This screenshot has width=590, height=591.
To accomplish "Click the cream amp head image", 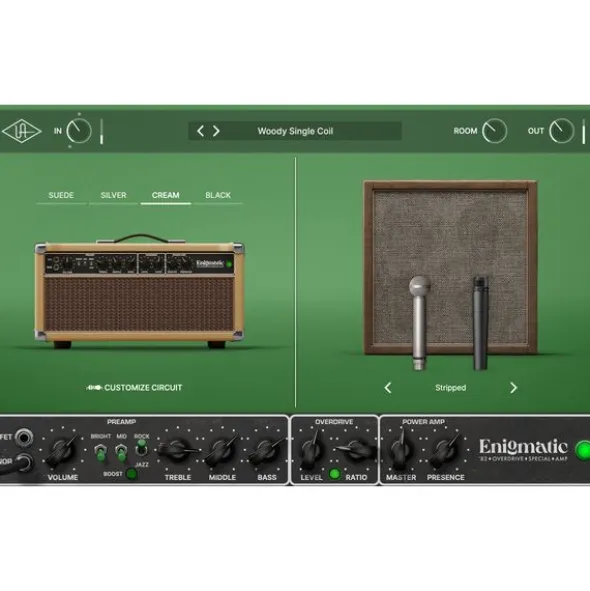I will pyautogui.click(x=139, y=291).
